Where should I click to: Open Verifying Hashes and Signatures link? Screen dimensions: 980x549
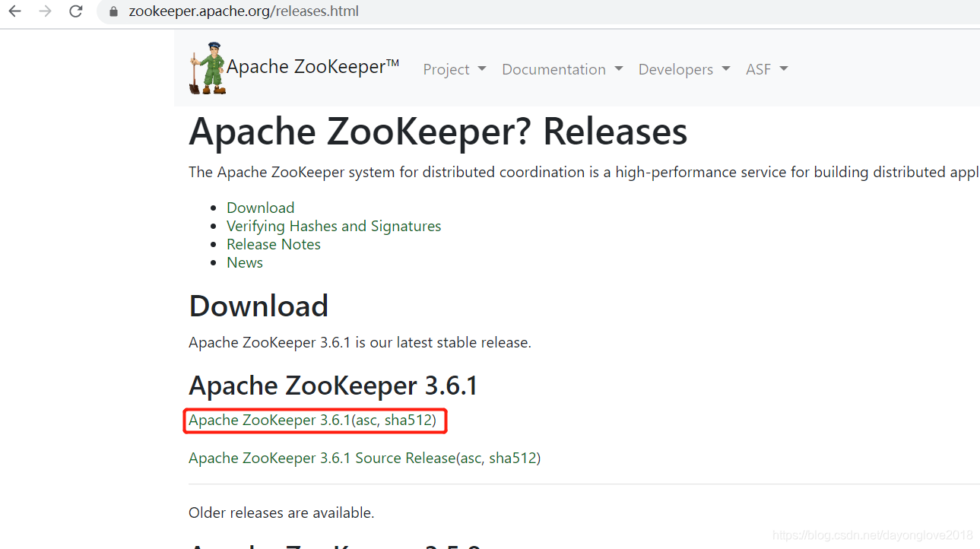click(x=334, y=226)
